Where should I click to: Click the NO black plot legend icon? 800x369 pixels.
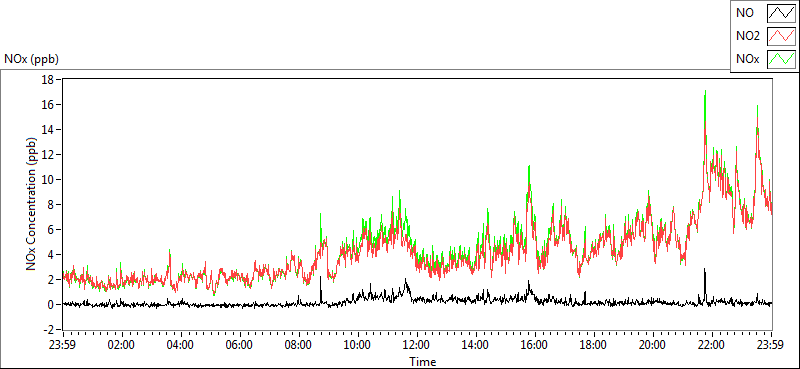(x=781, y=13)
